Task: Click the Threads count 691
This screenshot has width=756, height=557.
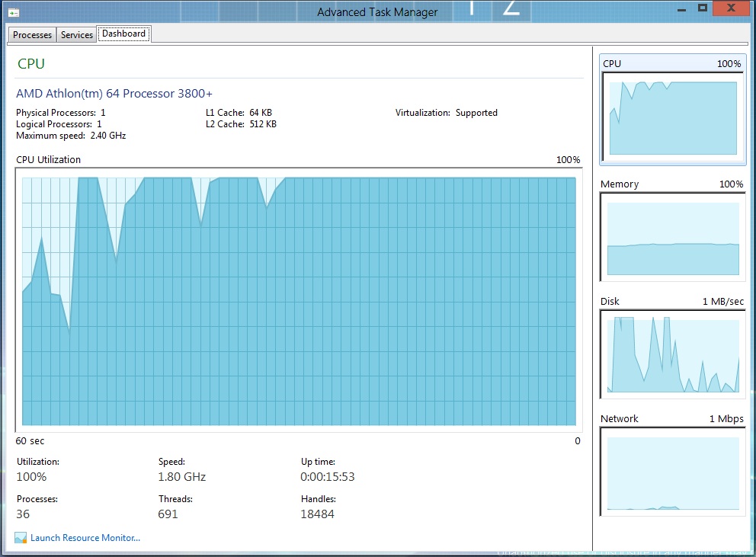Action: [x=168, y=514]
